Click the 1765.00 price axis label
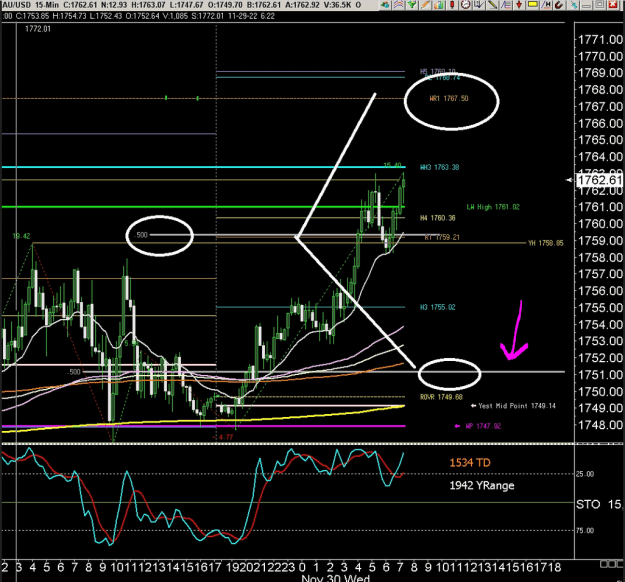 click(600, 140)
